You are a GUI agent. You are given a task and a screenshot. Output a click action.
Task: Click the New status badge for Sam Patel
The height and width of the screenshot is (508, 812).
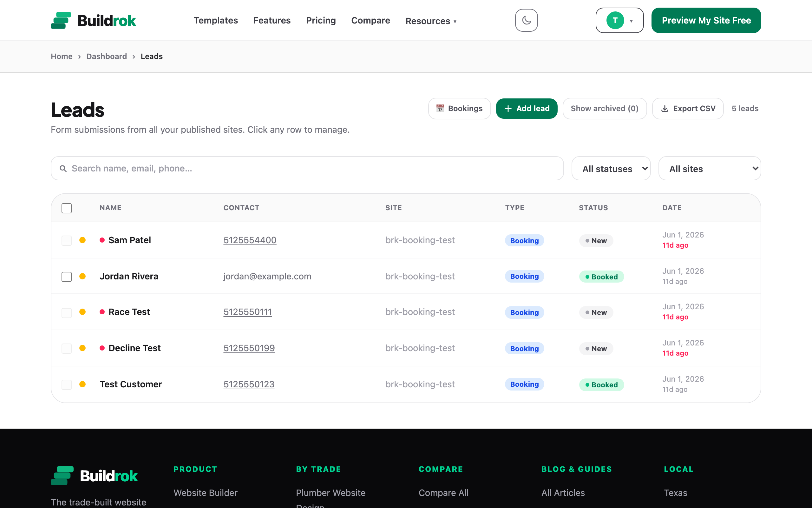tap(596, 241)
